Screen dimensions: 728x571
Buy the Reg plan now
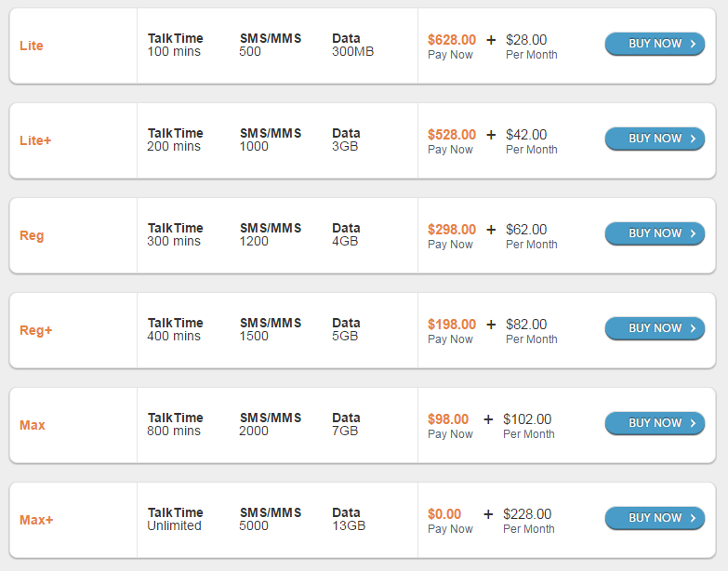pyautogui.click(x=655, y=233)
